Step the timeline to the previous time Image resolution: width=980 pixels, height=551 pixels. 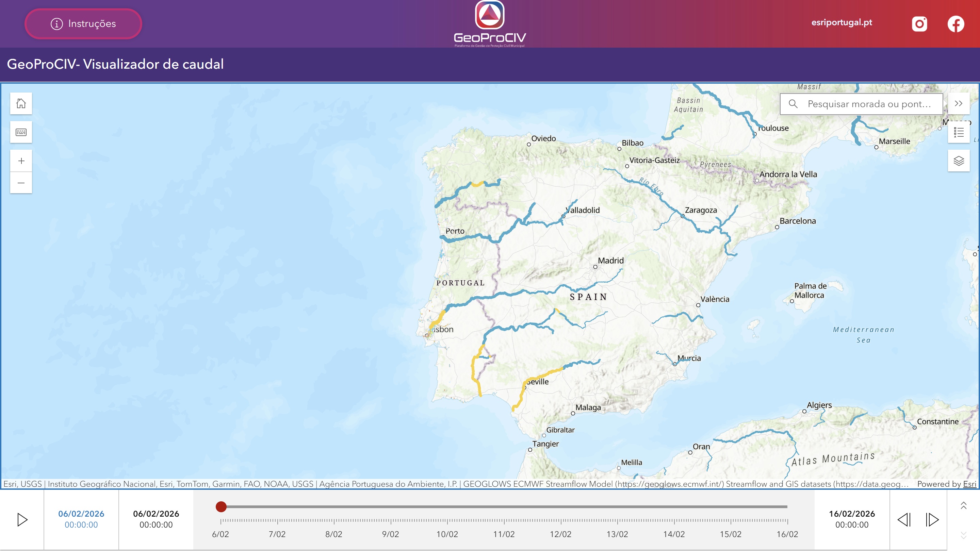pyautogui.click(x=904, y=519)
